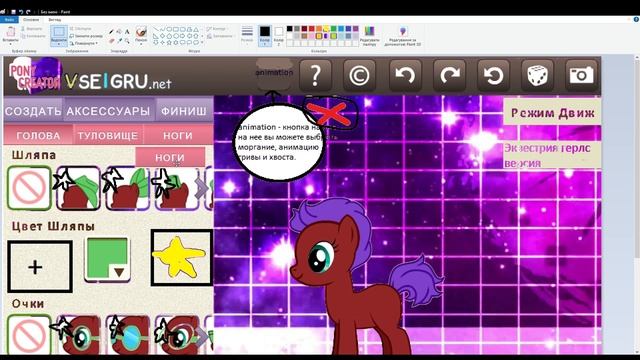This screenshot has height=360, width=640.
Task: Click the Crop button in Paint
Action: [80, 29]
